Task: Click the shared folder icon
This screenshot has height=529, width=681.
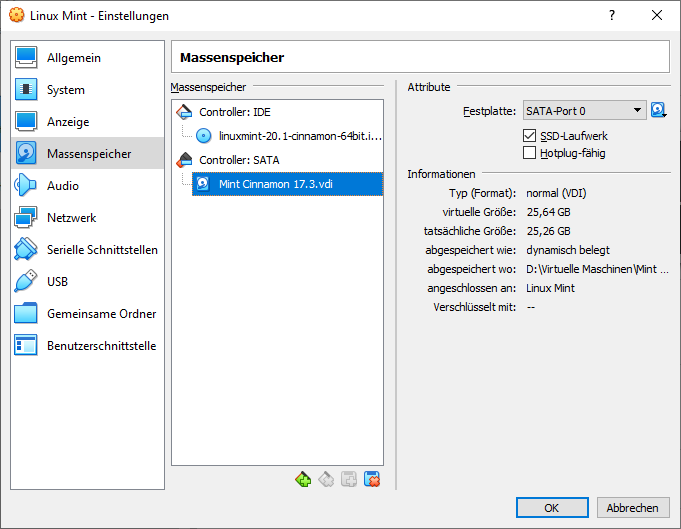Action: (26, 313)
